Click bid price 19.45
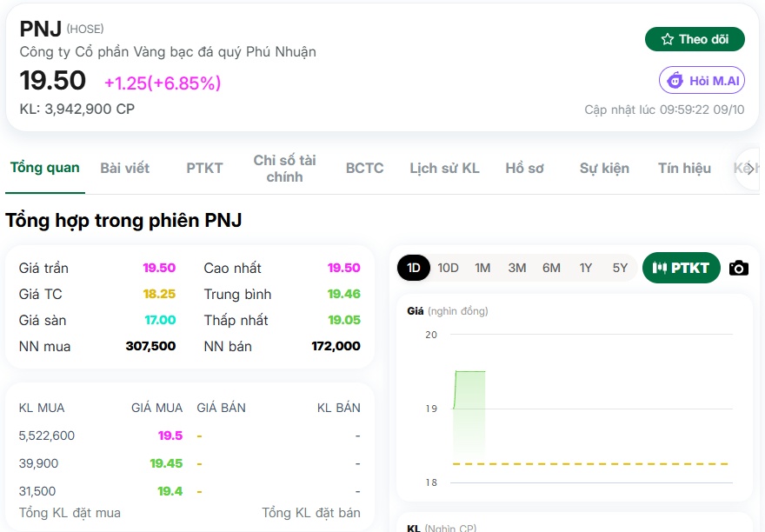This screenshot has width=765, height=532. click(166, 463)
